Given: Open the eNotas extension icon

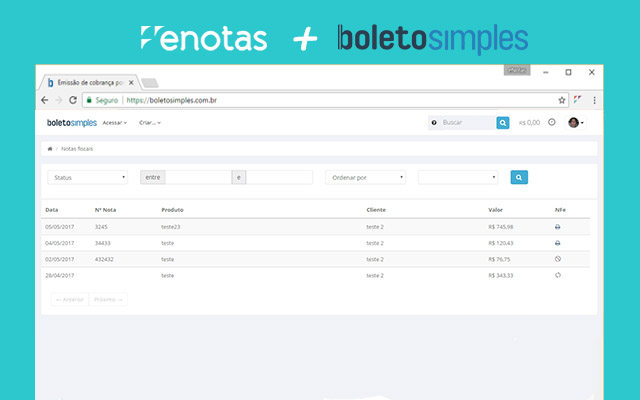Looking at the screenshot, I should pos(577,99).
